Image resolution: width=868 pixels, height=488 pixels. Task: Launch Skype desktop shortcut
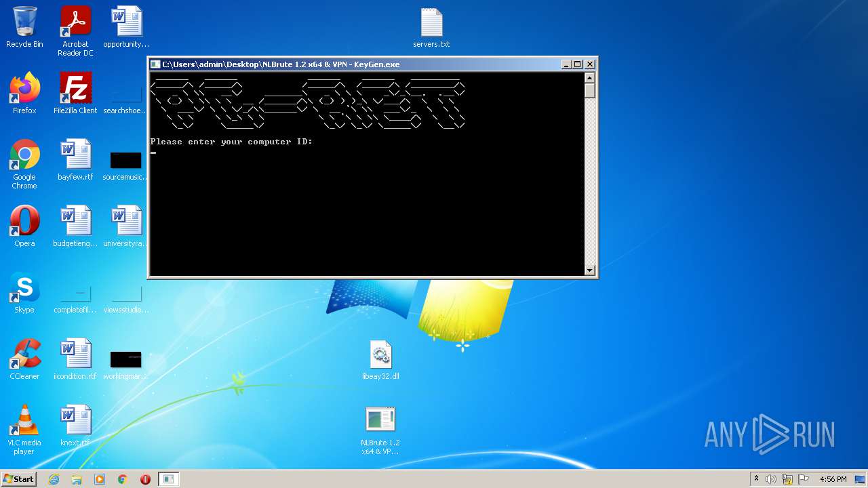(24, 293)
